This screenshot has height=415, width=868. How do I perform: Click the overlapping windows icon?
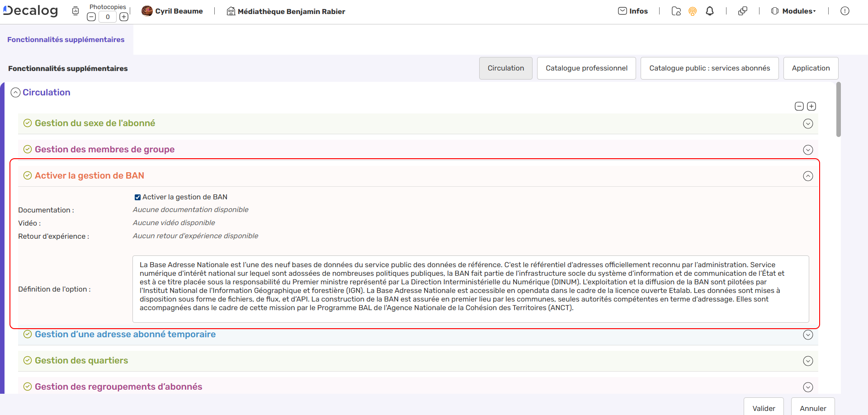pos(742,11)
